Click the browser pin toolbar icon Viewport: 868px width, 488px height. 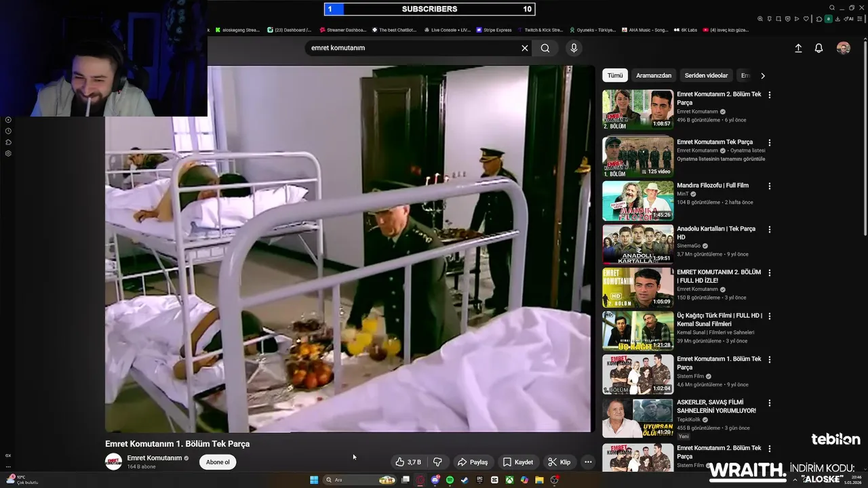769,19
